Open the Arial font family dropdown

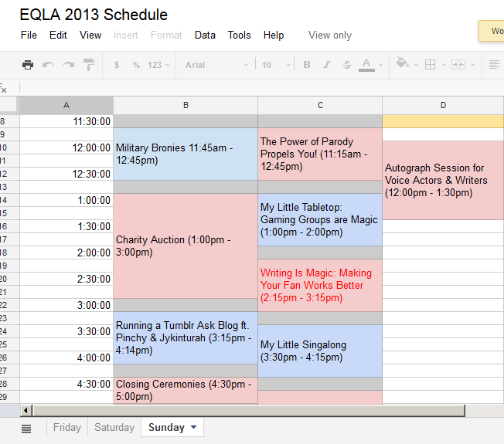pos(216,65)
